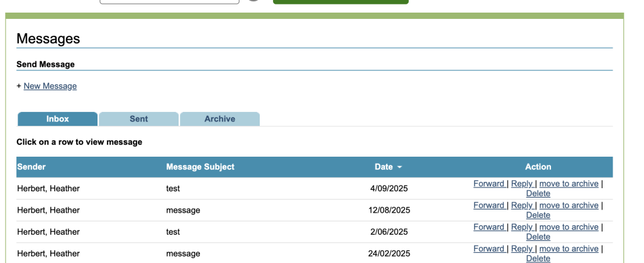Switch to the Archive tab

(x=219, y=119)
